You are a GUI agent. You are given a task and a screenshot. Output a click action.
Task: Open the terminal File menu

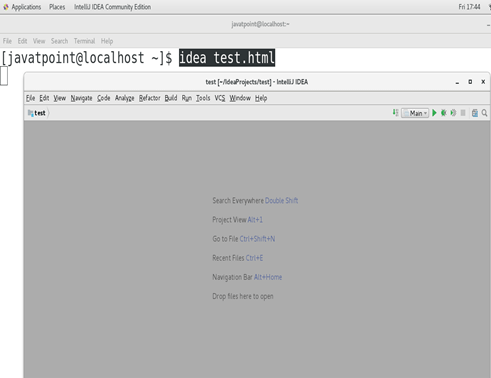7,41
